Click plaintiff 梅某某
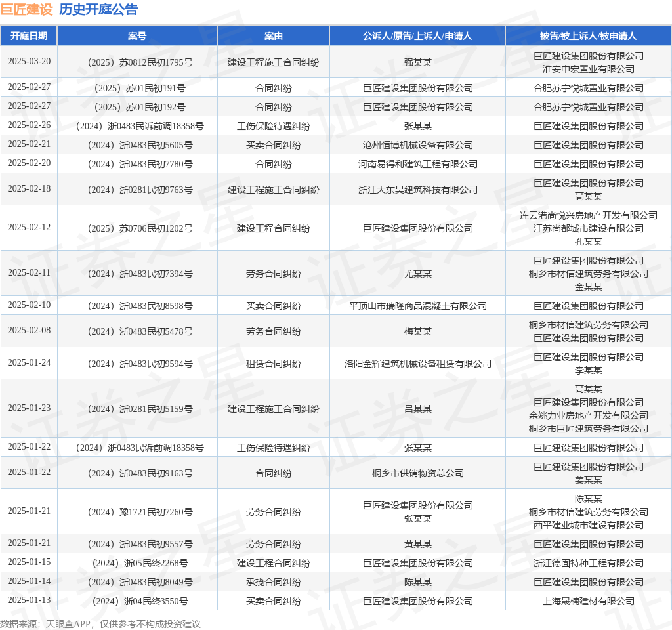 click(418, 331)
